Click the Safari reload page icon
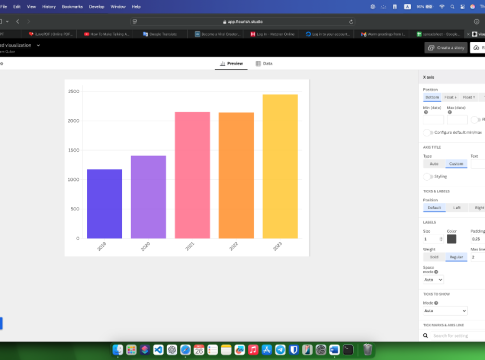This screenshot has width=485, height=360. coord(351,22)
